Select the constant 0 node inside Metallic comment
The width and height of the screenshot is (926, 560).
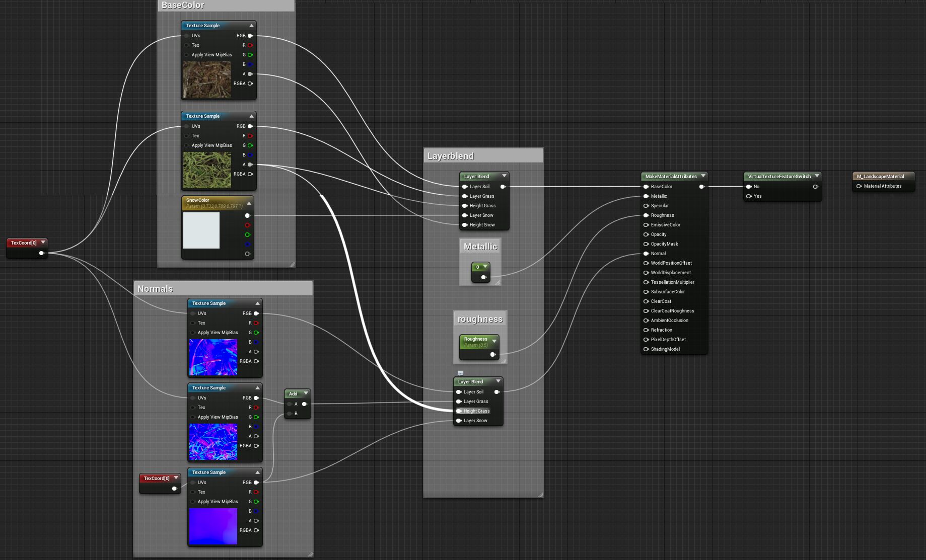[x=479, y=267]
